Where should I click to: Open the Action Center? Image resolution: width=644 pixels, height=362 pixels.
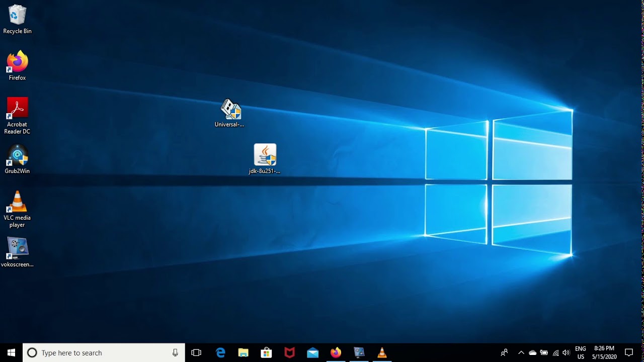pos(629,352)
